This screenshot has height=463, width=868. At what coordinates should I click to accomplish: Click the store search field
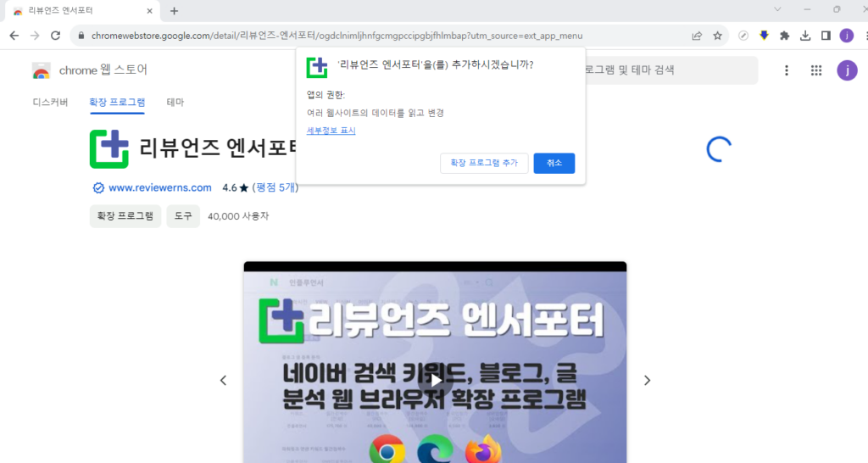(x=671, y=70)
